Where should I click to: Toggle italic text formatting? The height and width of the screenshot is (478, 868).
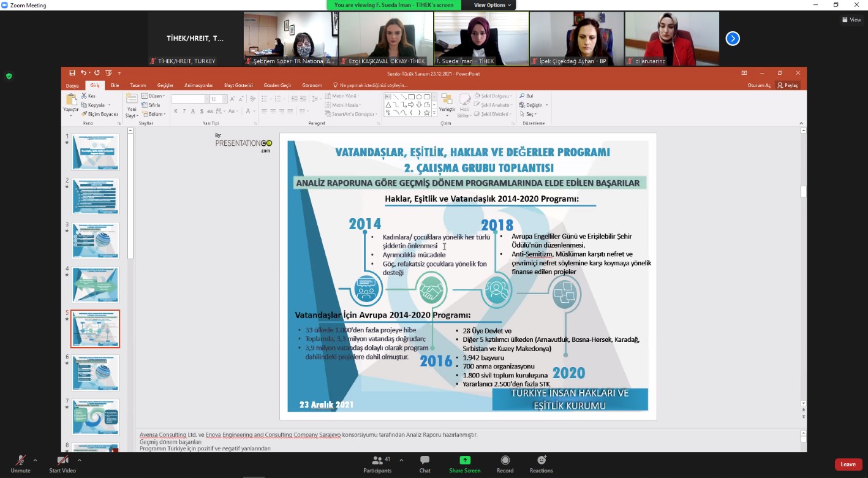click(184, 111)
